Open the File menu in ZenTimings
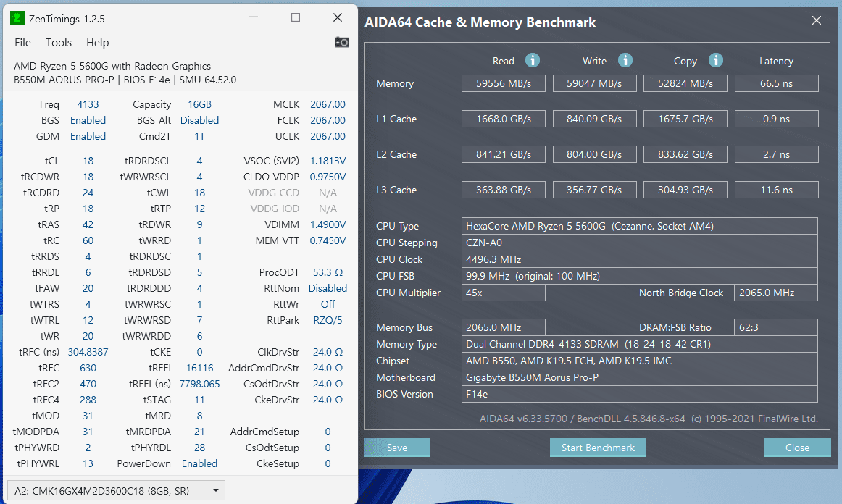The width and height of the screenshot is (842, 504). tap(22, 43)
